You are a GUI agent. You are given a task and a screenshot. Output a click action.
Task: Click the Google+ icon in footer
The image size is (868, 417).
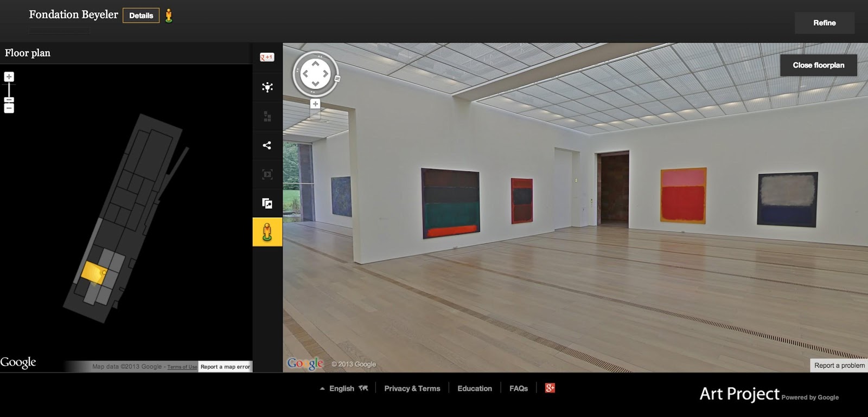click(550, 388)
